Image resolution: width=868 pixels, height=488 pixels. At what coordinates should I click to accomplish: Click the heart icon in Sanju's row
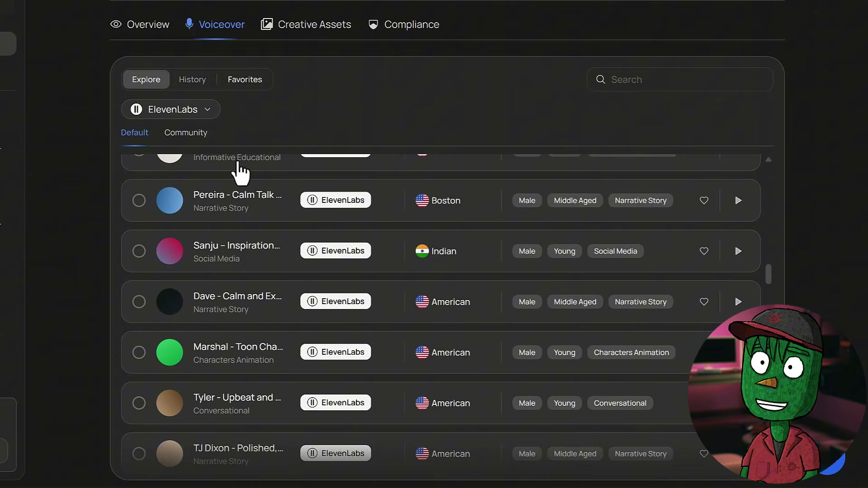[x=704, y=251]
